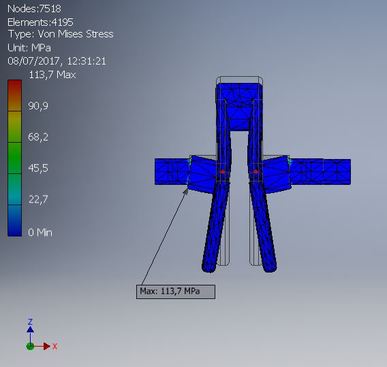Click the Max: 113,7 MPa probe label
Screen dimensions: 387x367
click(175, 292)
